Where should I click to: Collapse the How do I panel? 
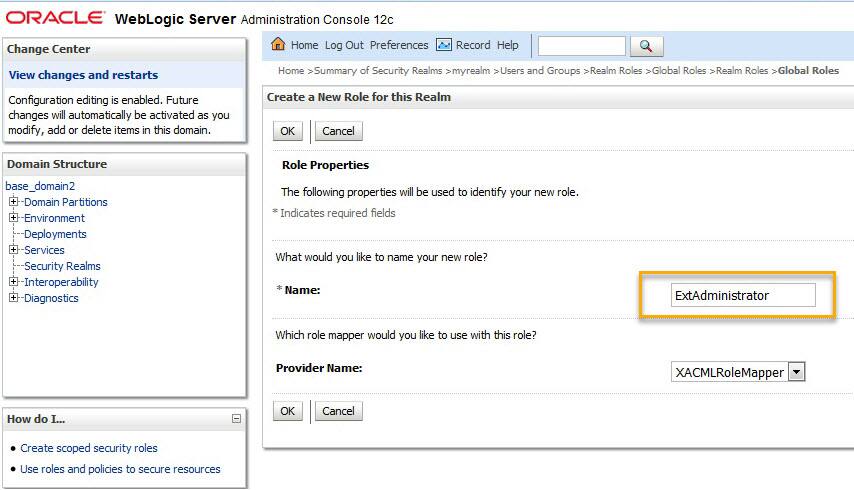[x=236, y=419]
